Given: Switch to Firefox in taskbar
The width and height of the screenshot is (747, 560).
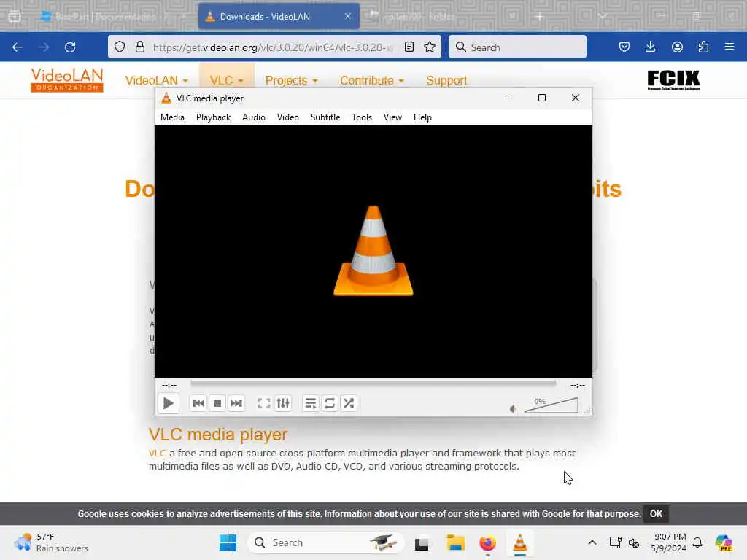Looking at the screenshot, I should click(x=488, y=542).
